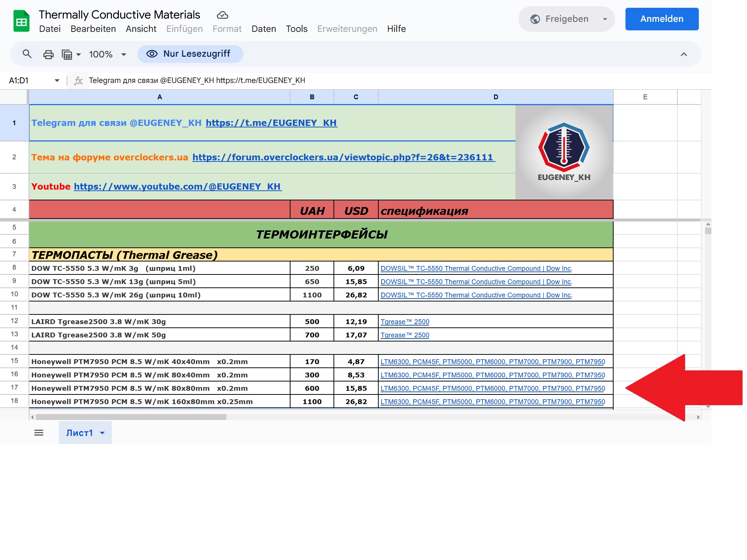This screenshot has width=747, height=560.
Task: Select the USD price 12,19 cell
Action: click(x=356, y=321)
